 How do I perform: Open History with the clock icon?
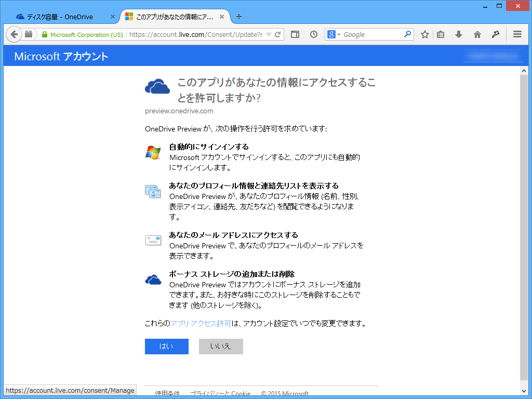(313, 34)
